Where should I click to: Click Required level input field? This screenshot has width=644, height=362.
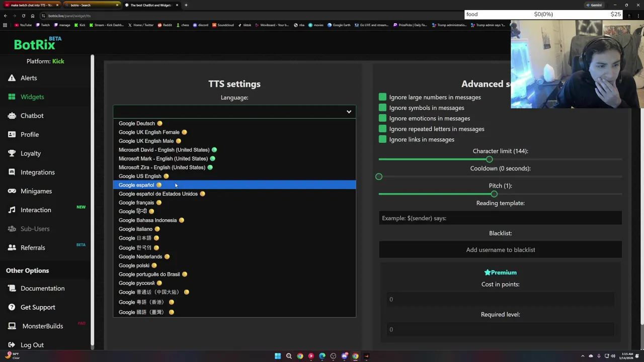501,329
